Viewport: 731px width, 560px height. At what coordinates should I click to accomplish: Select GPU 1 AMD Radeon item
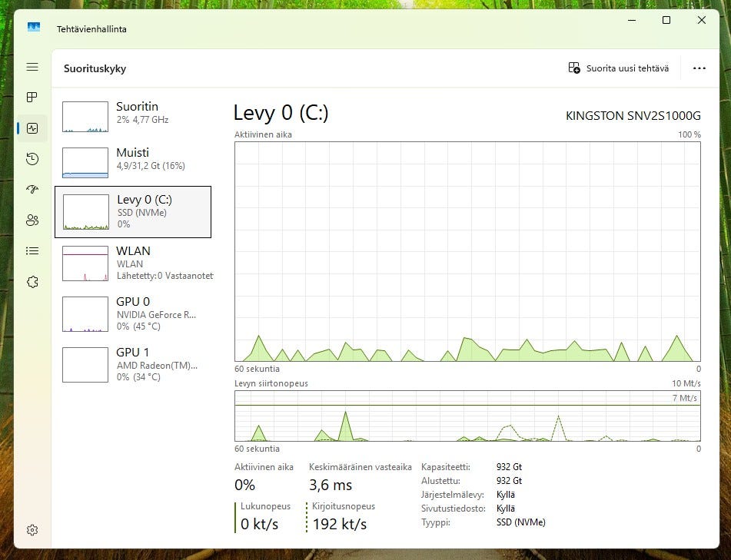pos(133,365)
